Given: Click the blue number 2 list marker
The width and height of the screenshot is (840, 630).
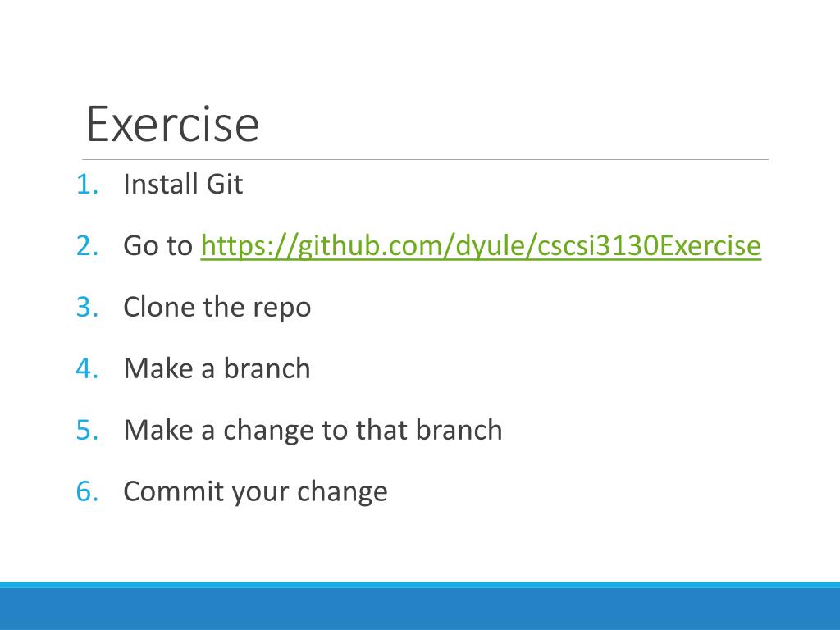Looking at the screenshot, I should coord(87,246).
